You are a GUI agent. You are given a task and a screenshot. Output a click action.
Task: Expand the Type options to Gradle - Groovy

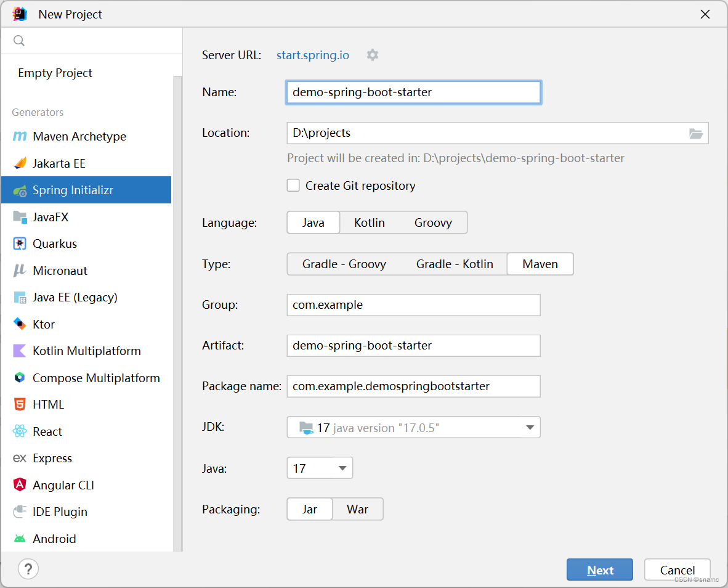[344, 264]
